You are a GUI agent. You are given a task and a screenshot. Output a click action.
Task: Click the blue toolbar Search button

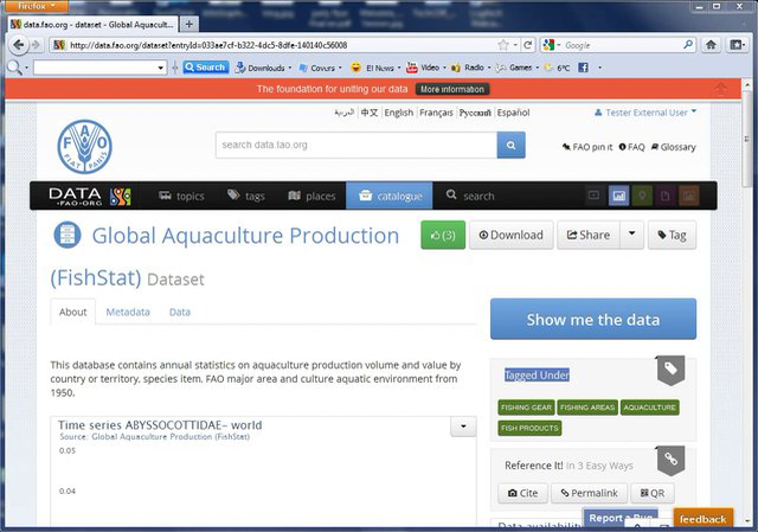pyautogui.click(x=205, y=67)
